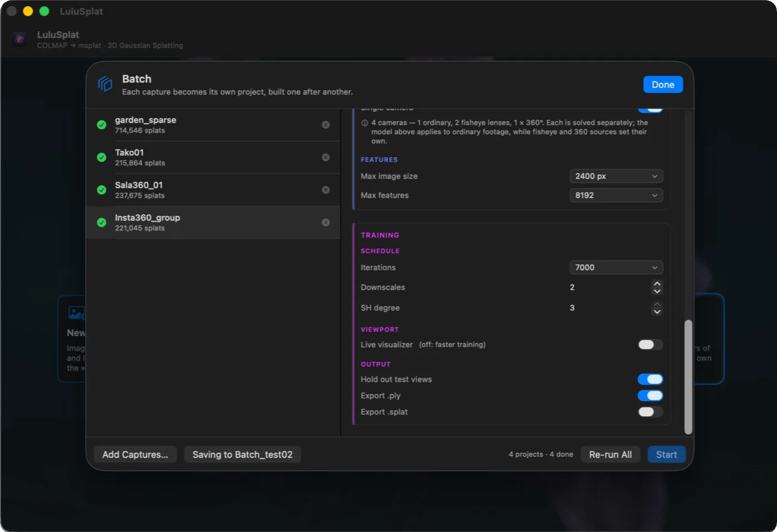Click the Downscales value 2
777x532 pixels.
click(572, 287)
